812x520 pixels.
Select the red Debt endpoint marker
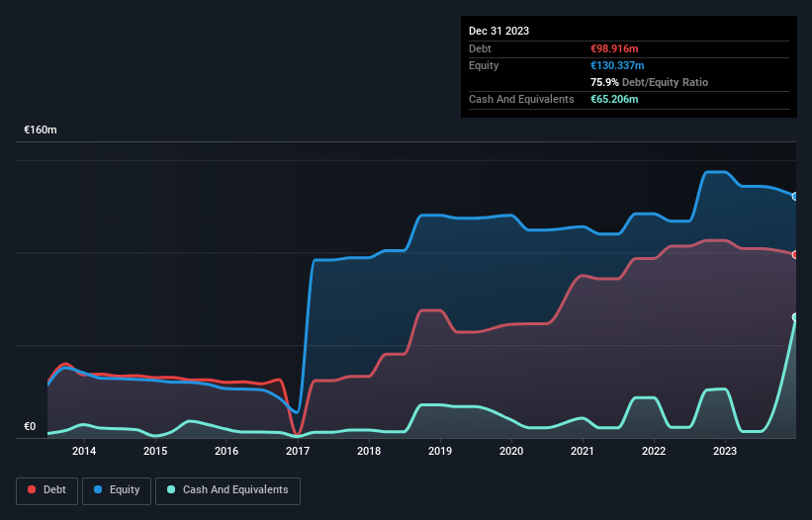795,255
